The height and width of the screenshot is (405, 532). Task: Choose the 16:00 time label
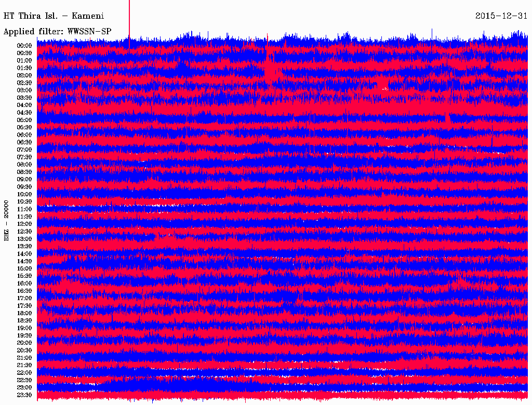tap(24, 283)
